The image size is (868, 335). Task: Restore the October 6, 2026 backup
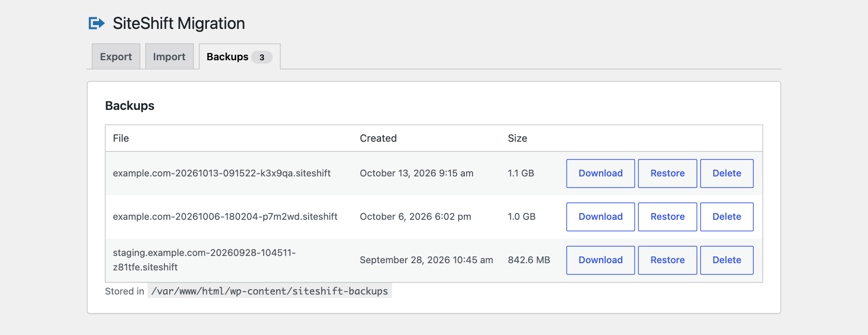point(667,217)
